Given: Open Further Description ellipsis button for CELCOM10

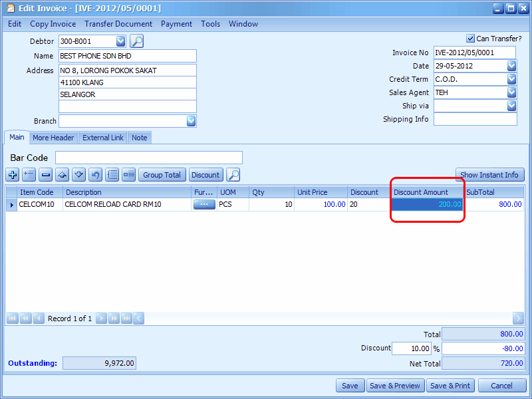Looking at the screenshot, I should (x=204, y=204).
